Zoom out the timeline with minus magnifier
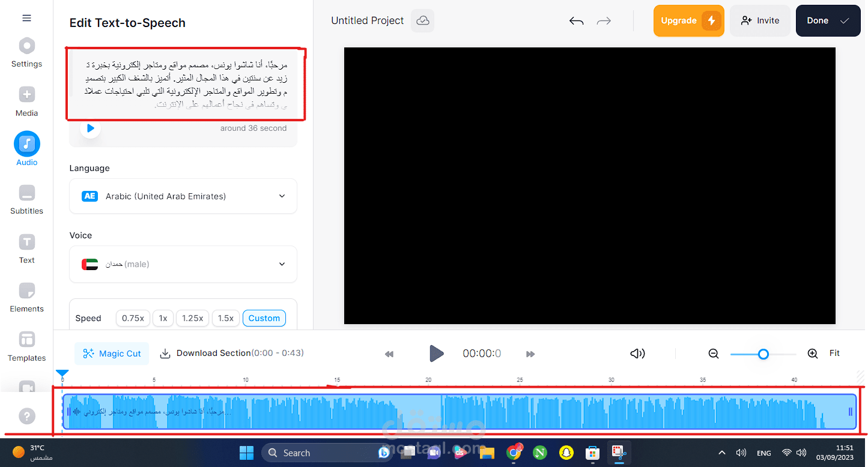The image size is (868, 467). (714, 354)
